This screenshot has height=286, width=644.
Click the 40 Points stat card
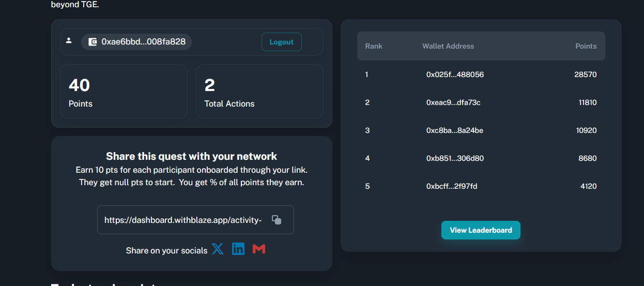coord(124,92)
